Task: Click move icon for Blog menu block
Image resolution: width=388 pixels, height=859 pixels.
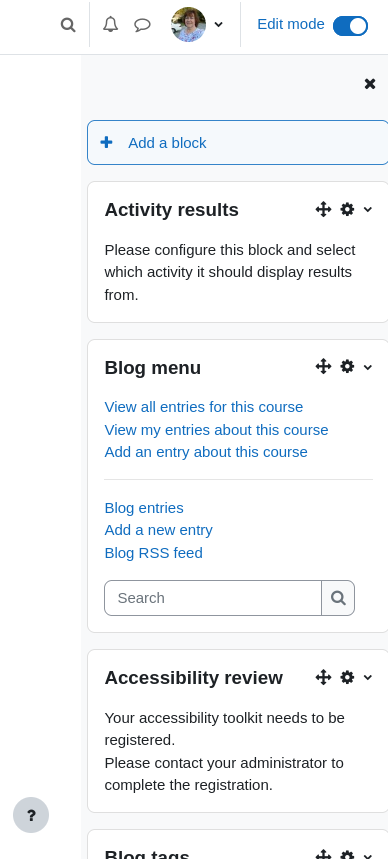Action: [323, 366]
